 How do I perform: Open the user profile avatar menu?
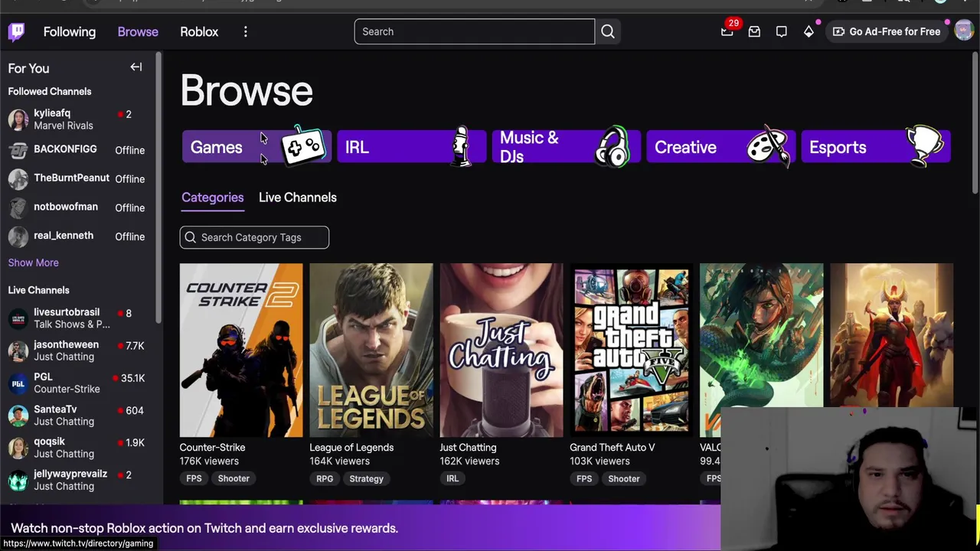[963, 31]
